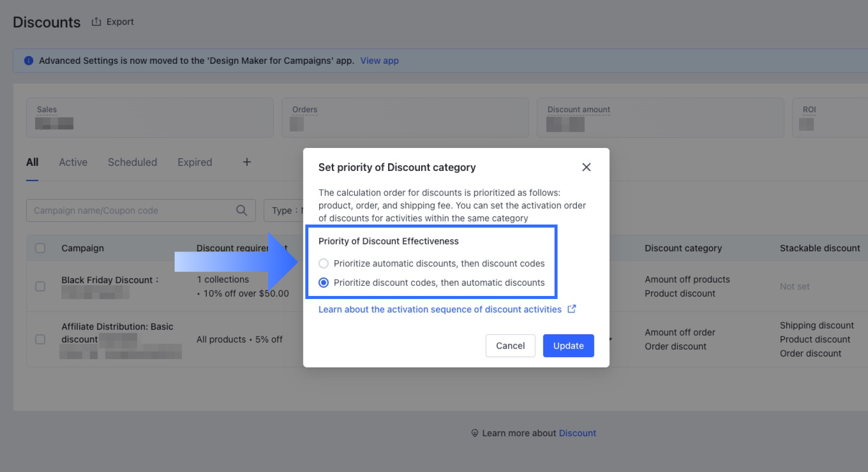
Task: Tick the Affiliate Distribution row checkbox
Action: [40, 339]
